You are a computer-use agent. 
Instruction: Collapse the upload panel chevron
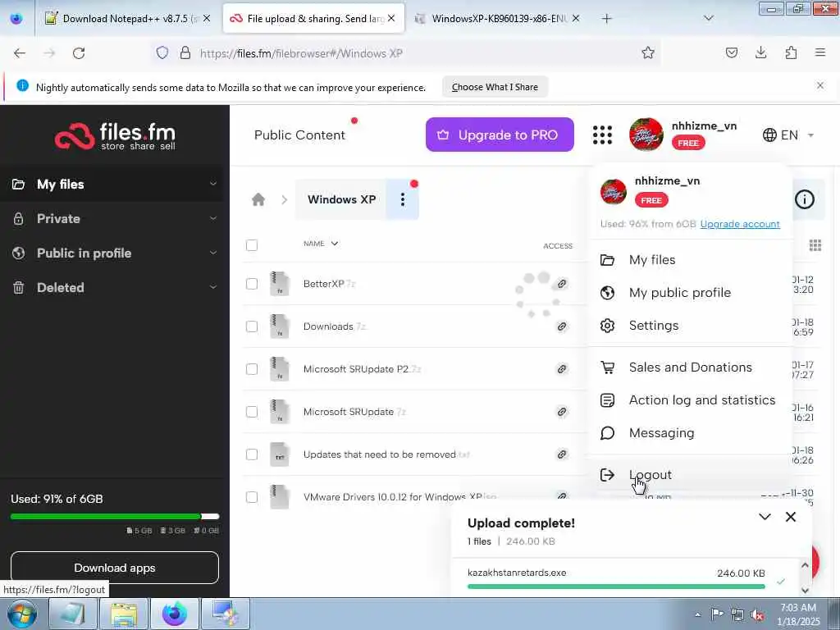[x=765, y=517]
